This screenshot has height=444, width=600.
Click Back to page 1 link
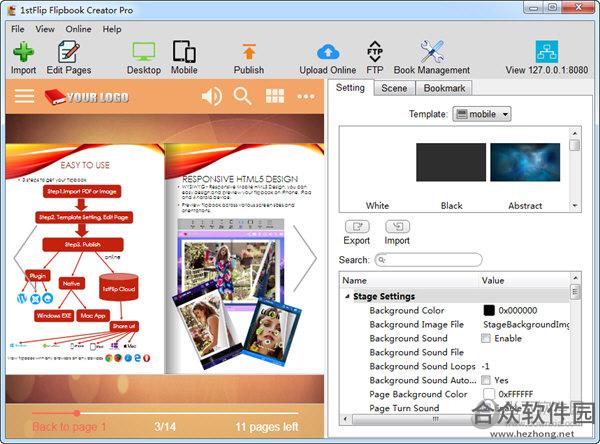pos(69,426)
